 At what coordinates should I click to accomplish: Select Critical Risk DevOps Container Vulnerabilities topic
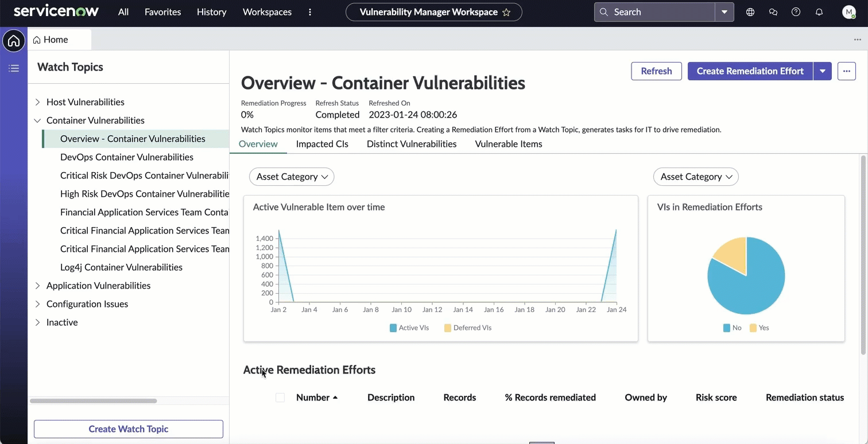point(145,176)
